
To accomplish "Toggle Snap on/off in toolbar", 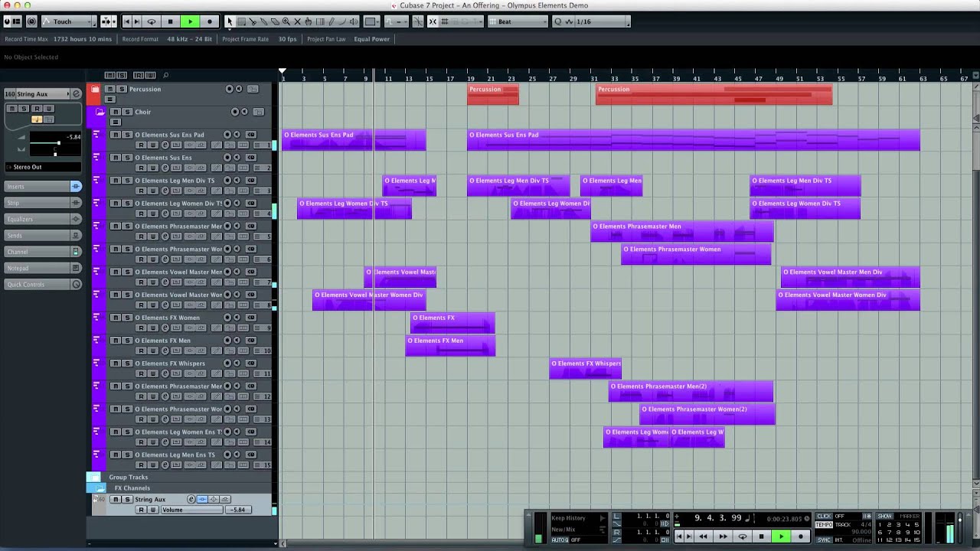I will pos(433,21).
